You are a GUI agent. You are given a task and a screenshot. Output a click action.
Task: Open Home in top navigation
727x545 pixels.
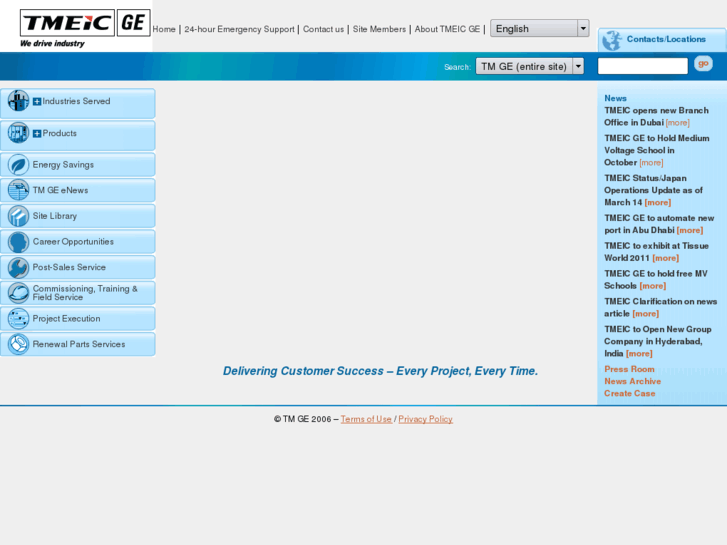click(x=164, y=29)
